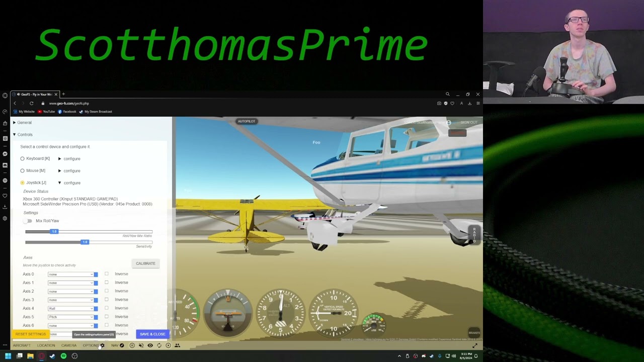The height and width of the screenshot is (362, 644).
Task: Open the Opera profile account icon
Action: (461, 103)
